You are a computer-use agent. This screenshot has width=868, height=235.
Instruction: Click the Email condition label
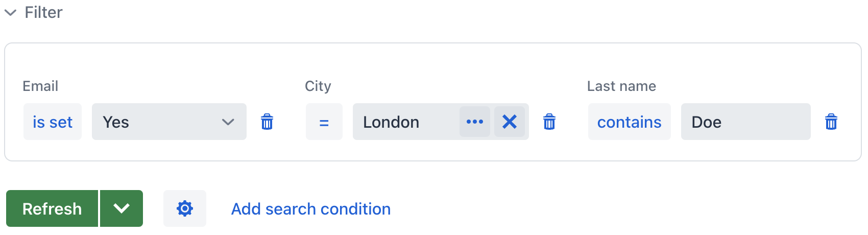coord(40,86)
